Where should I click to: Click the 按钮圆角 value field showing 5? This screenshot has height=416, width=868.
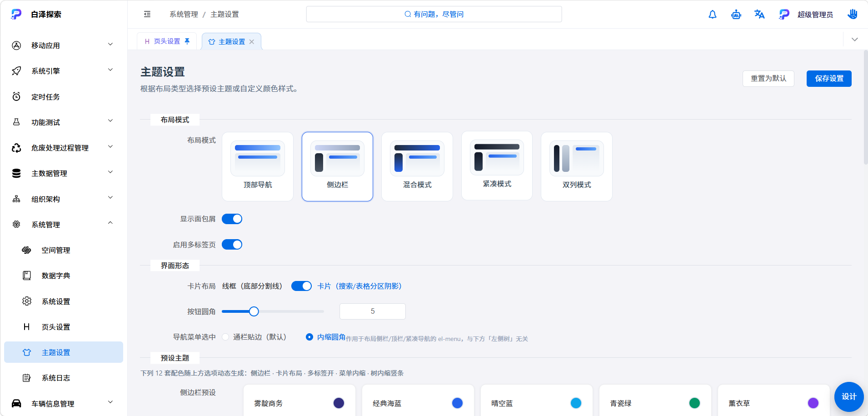tap(373, 311)
